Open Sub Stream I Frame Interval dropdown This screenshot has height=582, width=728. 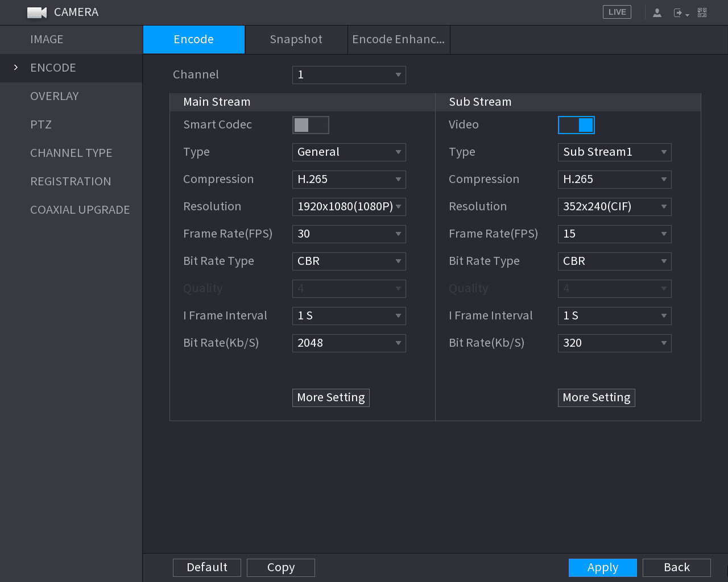pos(615,316)
